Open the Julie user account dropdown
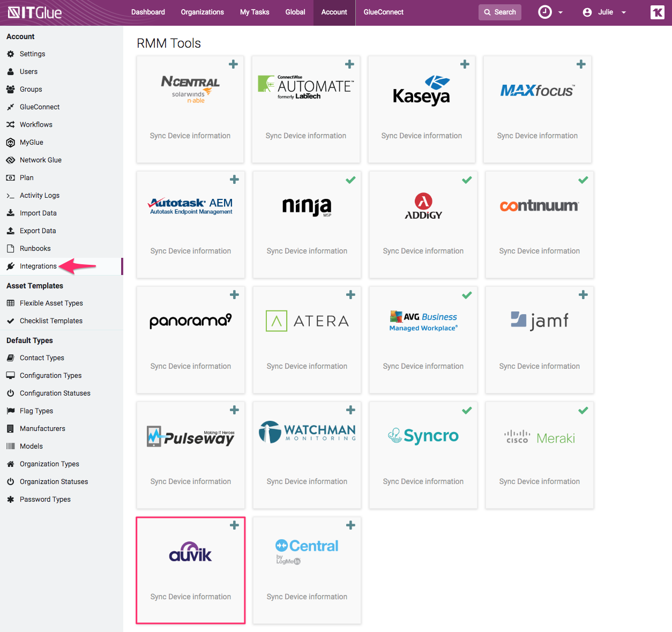Viewport: 672px width, 632px height. 604,12
